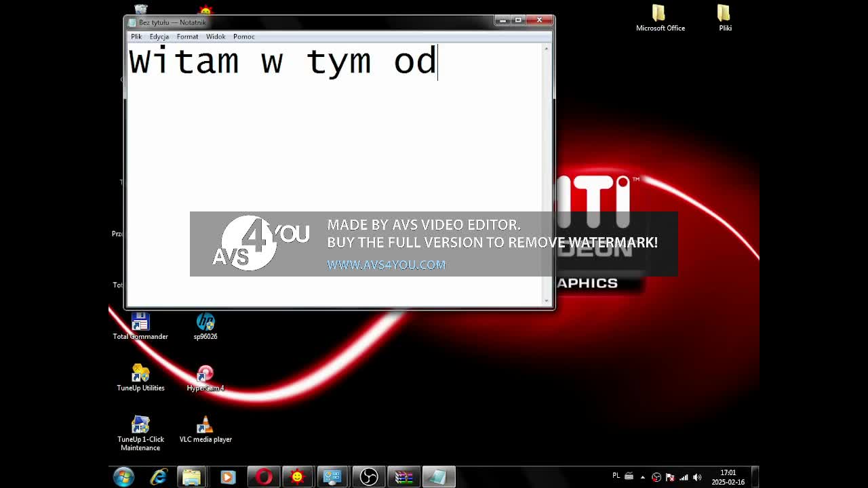Open the Widok menu
This screenshot has height=488, width=868.
pos(216,37)
